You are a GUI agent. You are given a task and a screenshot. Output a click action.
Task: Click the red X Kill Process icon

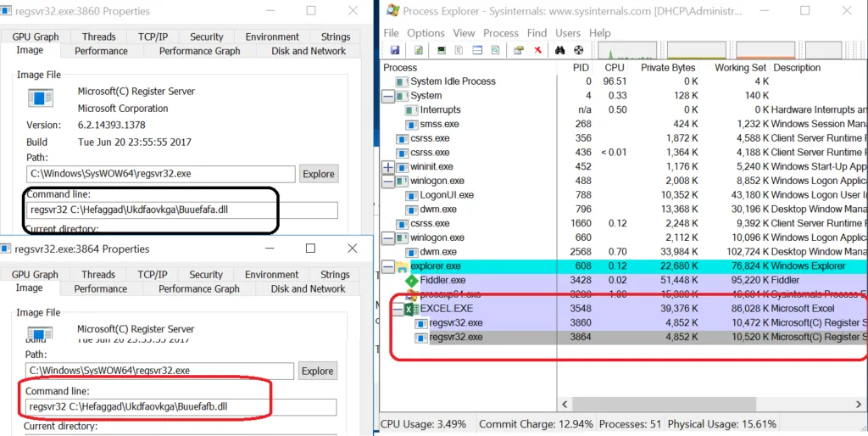tap(537, 50)
